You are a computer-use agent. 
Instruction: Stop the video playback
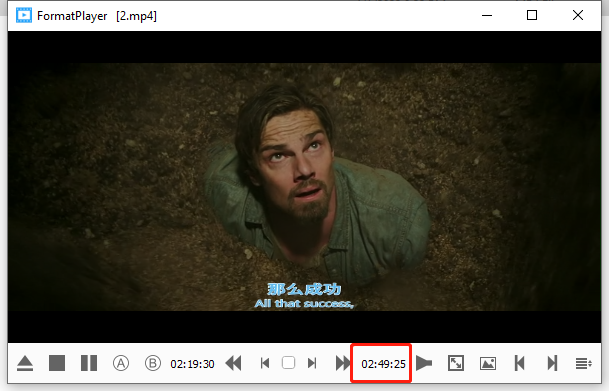click(57, 363)
